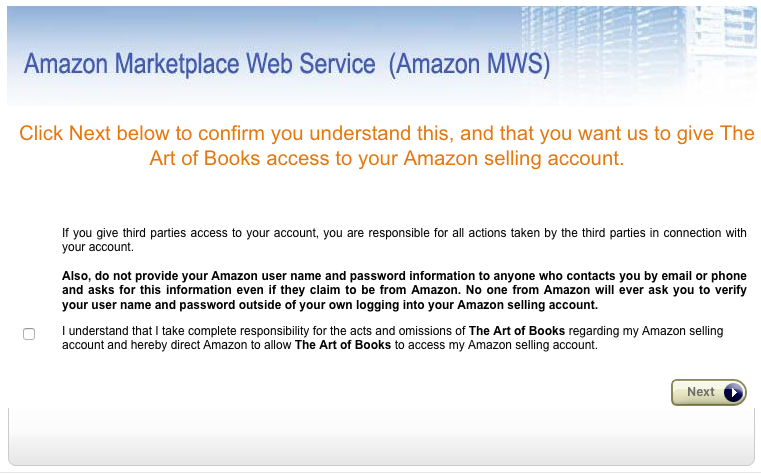
Task: Click the Amazon Marketplace Web Service title
Action: [x=199, y=65]
